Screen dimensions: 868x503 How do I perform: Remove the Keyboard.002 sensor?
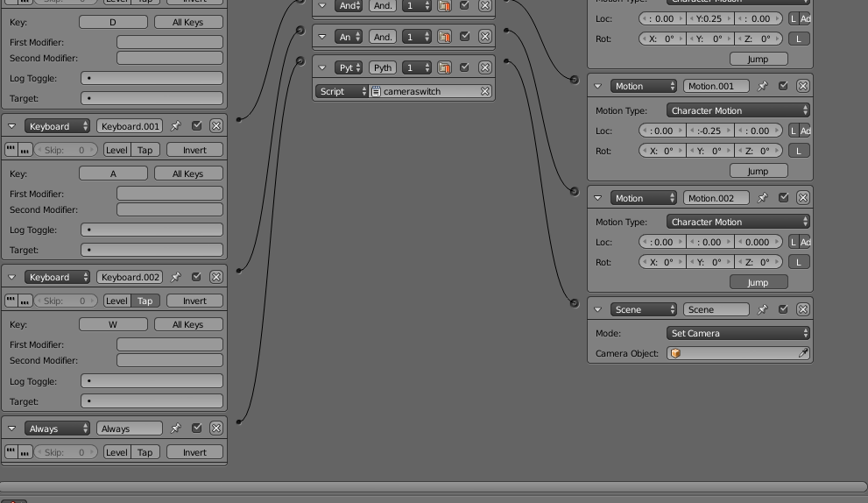click(x=216, y=277)
